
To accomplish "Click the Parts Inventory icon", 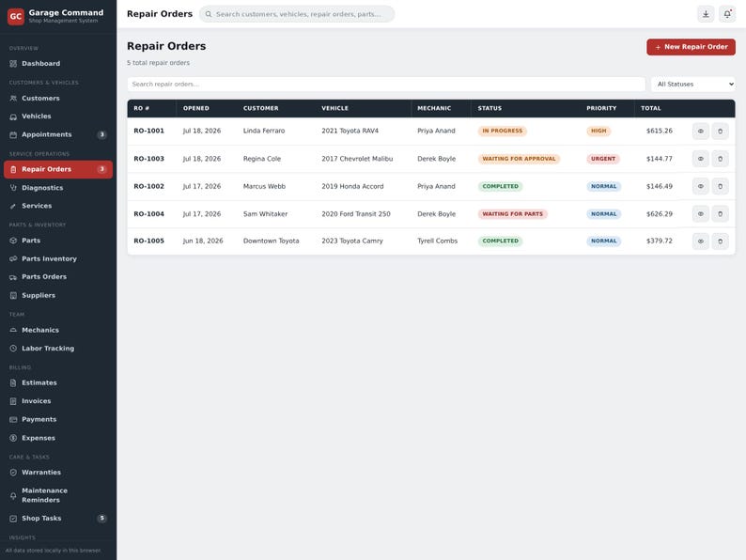I will click(x=13, y=258).
